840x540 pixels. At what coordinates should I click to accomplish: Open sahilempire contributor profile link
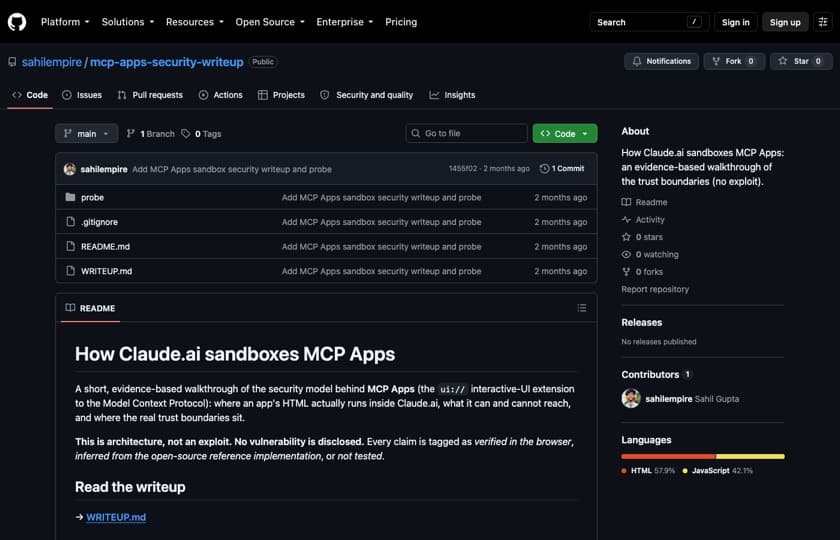pos(669,399)
